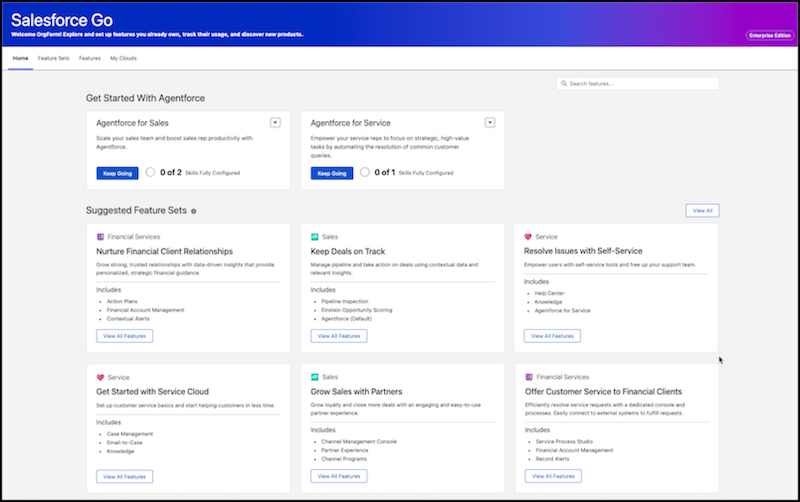Click the 0 of 2 skills configured text
Image resolution: width=800 pixels, height=502 pixels.
(x=200, y=173)
